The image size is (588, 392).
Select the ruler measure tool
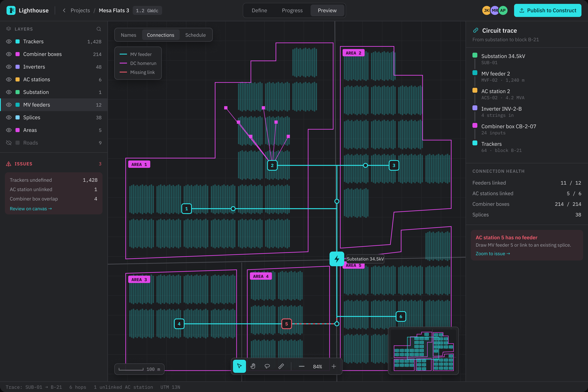point(281,366)
